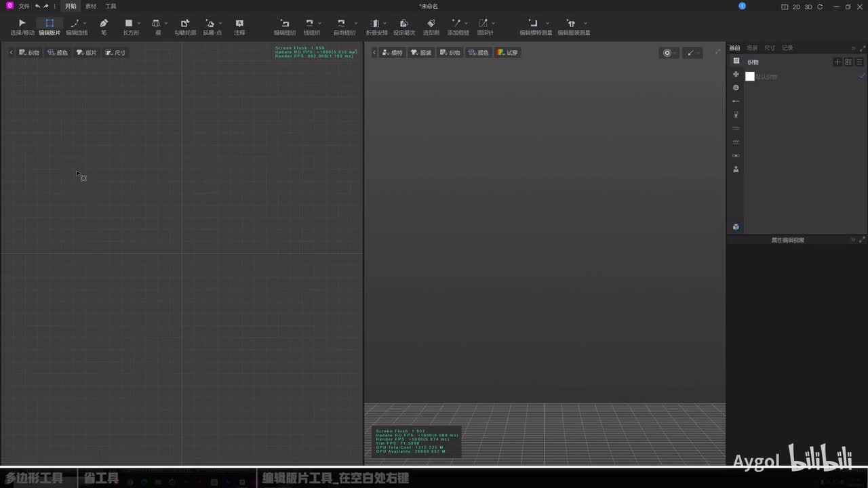Toggle 试穿 in the 3D window

[507, 52]
